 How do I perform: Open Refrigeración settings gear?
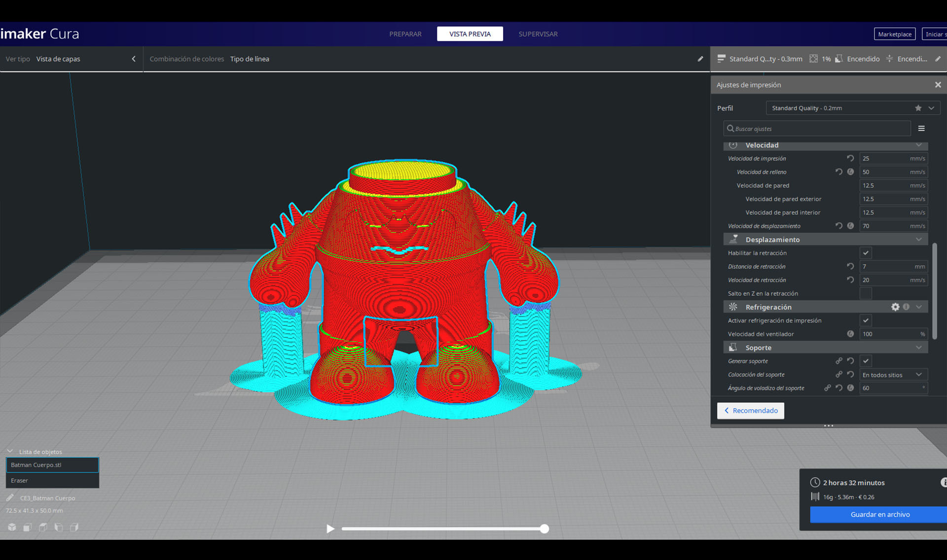(x=895, y=307)
